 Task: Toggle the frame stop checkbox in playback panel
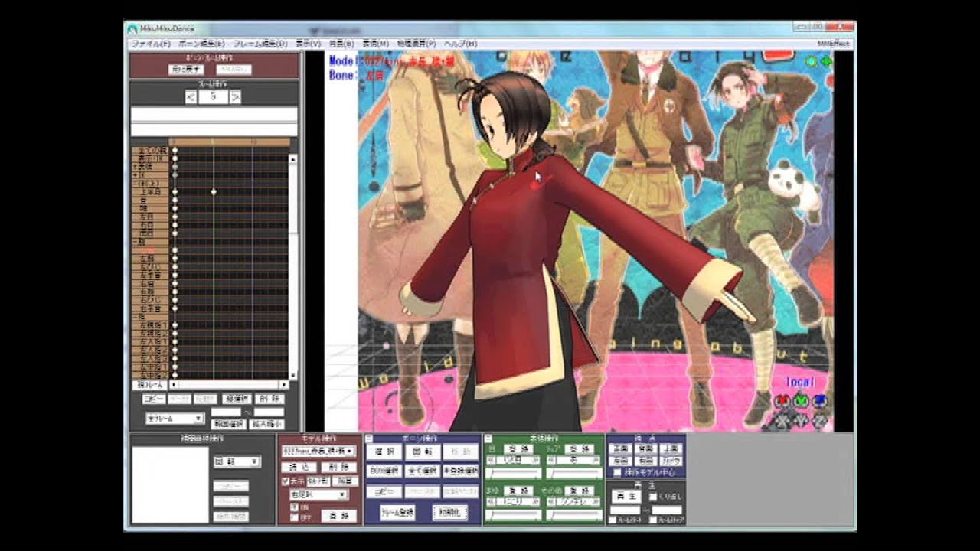[653, 520]
